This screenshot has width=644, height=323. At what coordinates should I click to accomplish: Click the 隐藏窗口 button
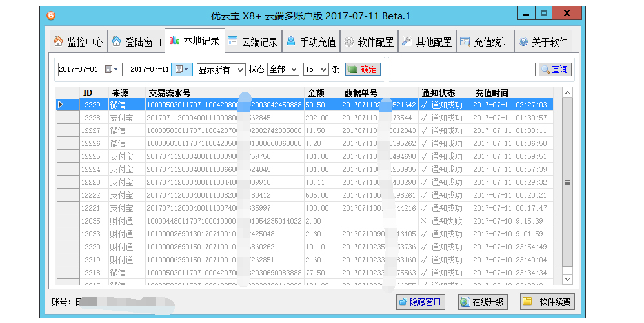pos(420,302)
